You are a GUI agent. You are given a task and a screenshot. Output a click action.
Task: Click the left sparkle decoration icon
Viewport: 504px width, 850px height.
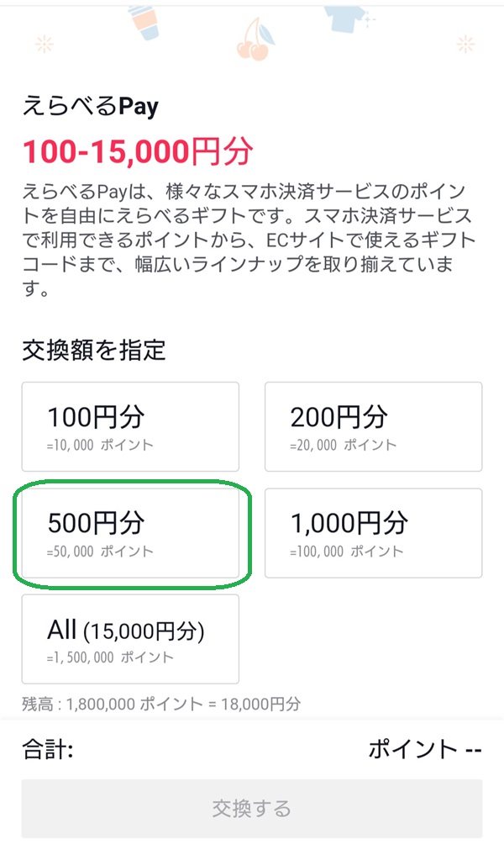tap(44, 44)
